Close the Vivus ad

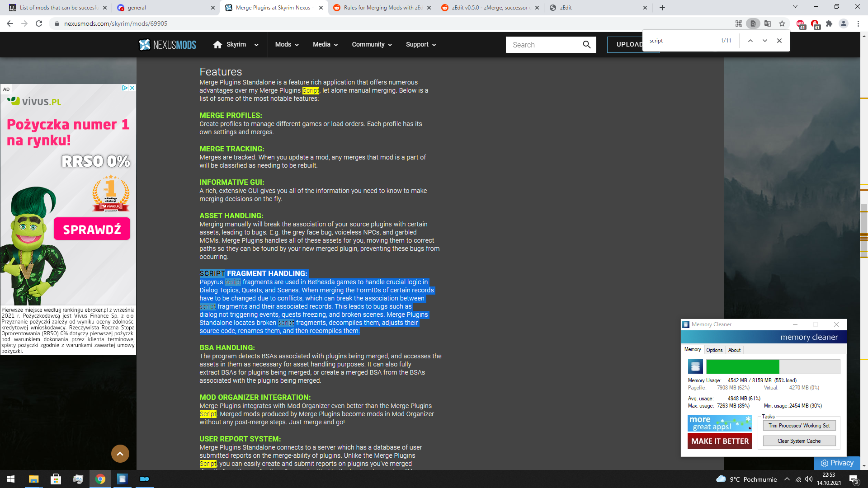coord(132,88)
